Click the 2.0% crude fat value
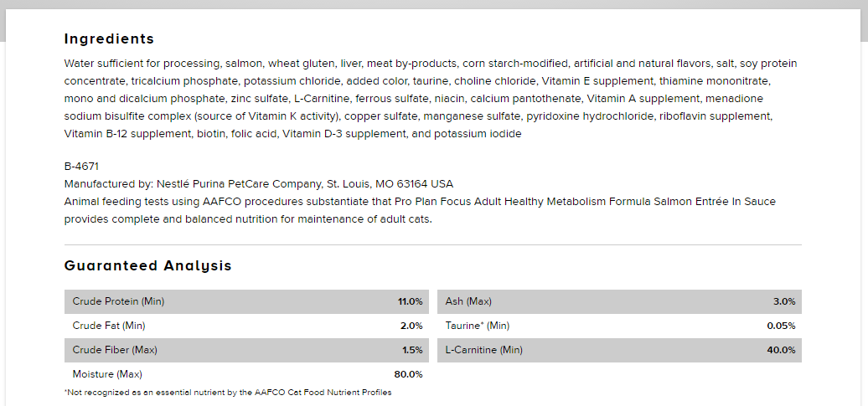Image resolution: width=868 pixels, height=406 pixels. click(411, 326)
